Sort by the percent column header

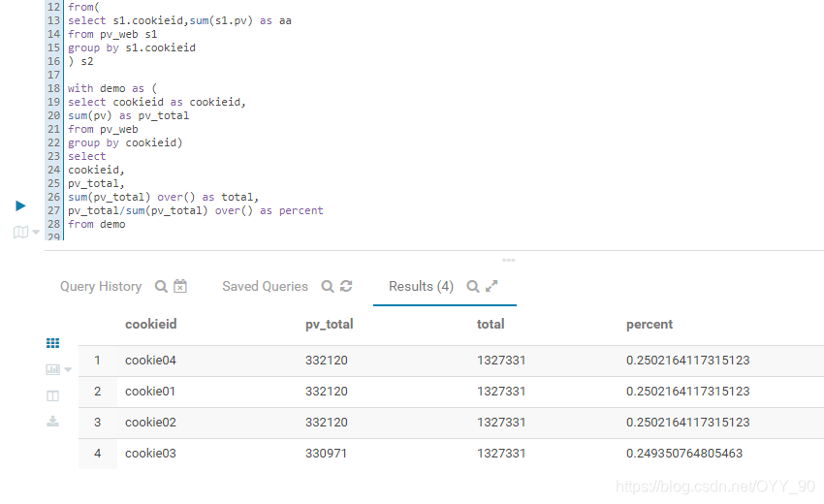click(x=649, y=325)
